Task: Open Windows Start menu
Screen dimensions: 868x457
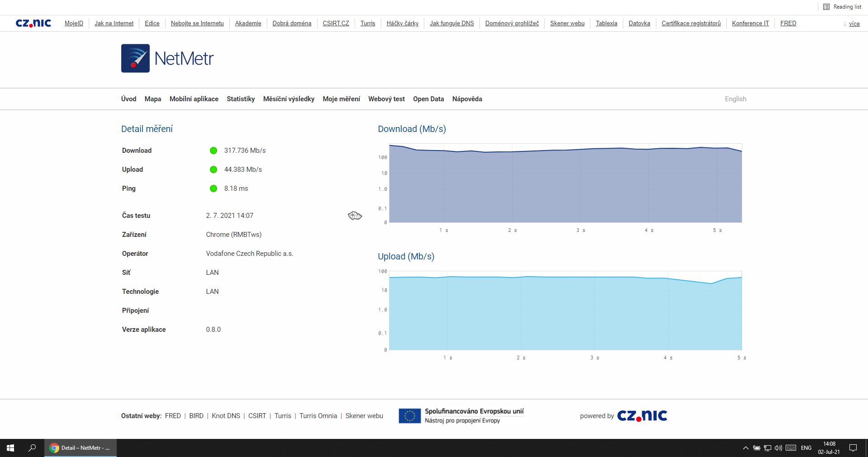Action: click(x=10, y=448)
